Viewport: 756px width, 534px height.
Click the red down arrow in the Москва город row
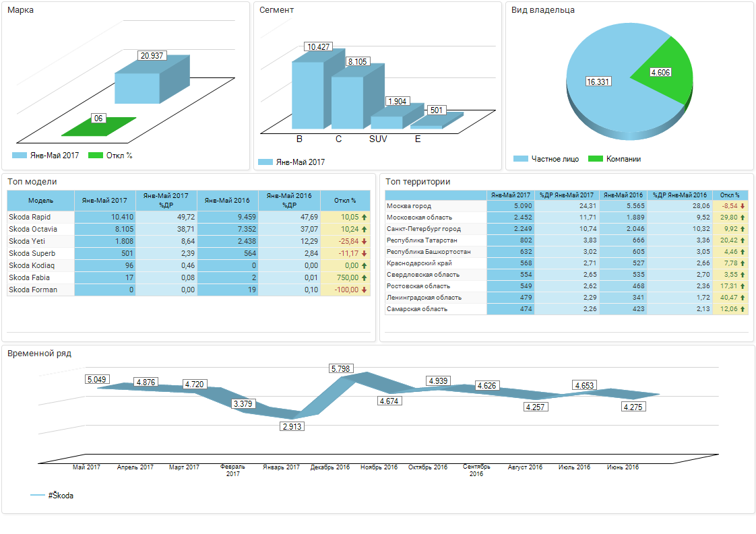pos(743,206)
